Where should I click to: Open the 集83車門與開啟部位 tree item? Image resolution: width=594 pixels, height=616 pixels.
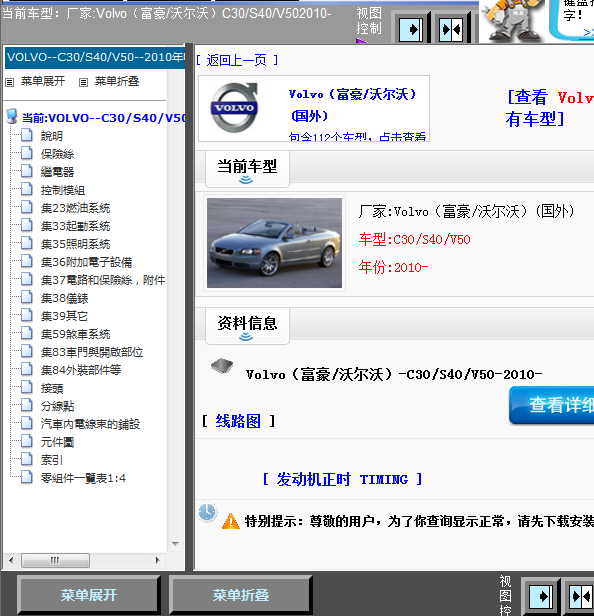coord(92,352)
